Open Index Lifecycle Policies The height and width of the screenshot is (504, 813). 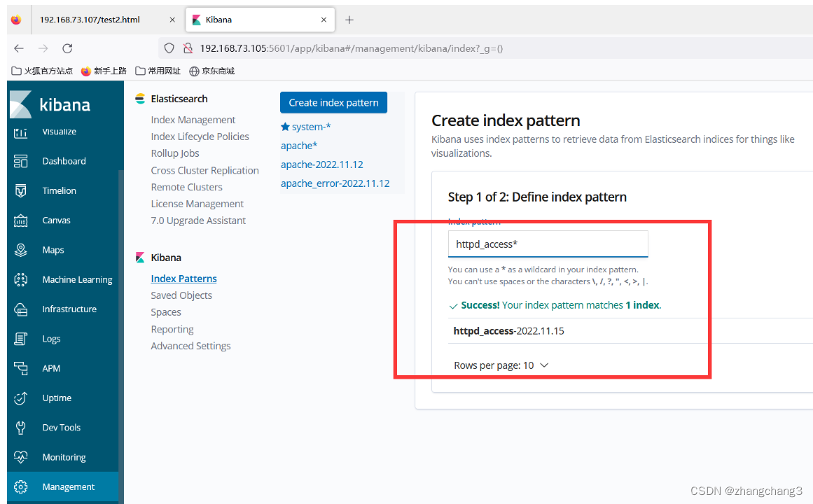[200, 136]
